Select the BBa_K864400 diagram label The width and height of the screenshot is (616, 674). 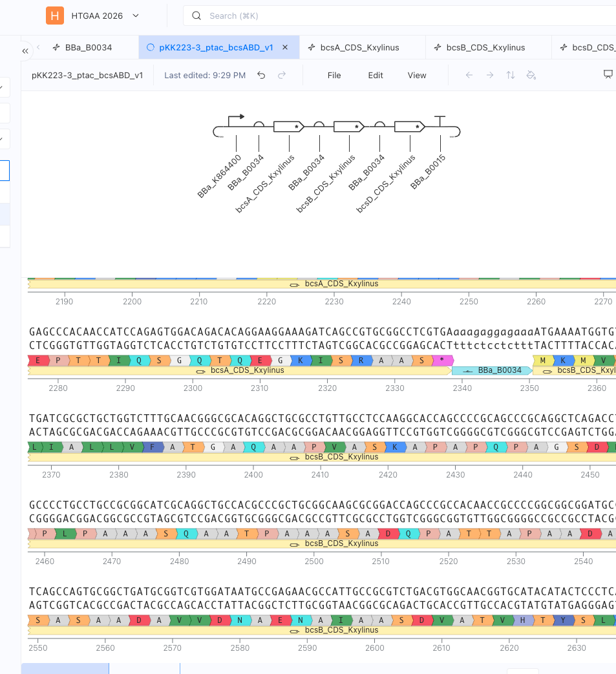coord(219,176)
